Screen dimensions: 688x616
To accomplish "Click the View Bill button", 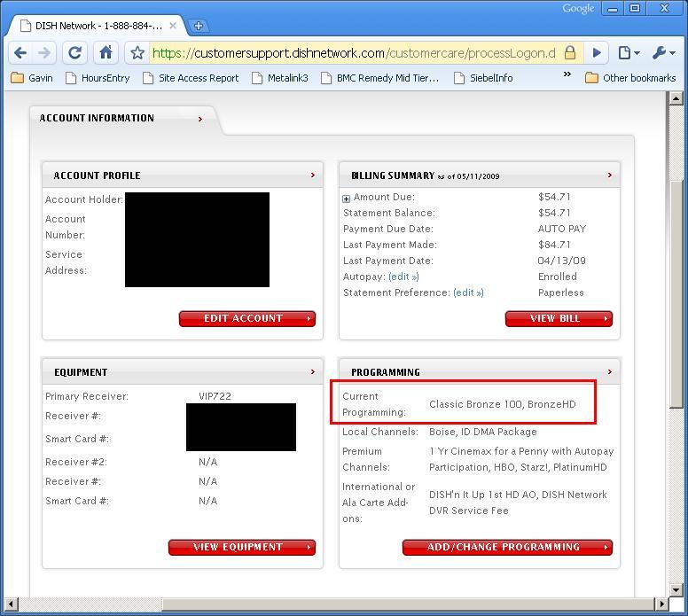I will coord(559,318).
